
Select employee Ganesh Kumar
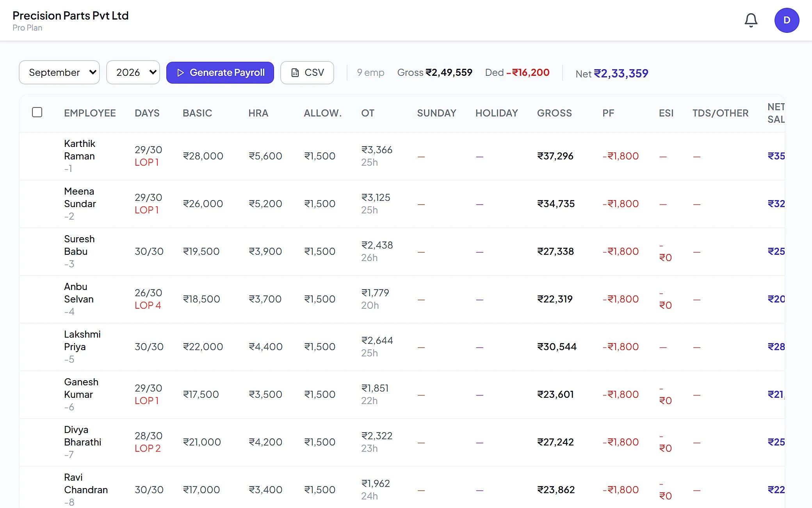81,388
